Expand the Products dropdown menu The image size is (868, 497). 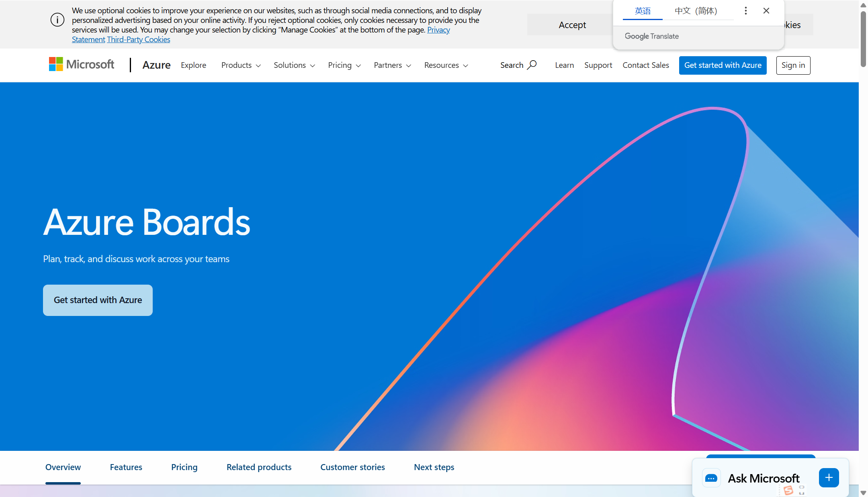[x=241, y=65]
